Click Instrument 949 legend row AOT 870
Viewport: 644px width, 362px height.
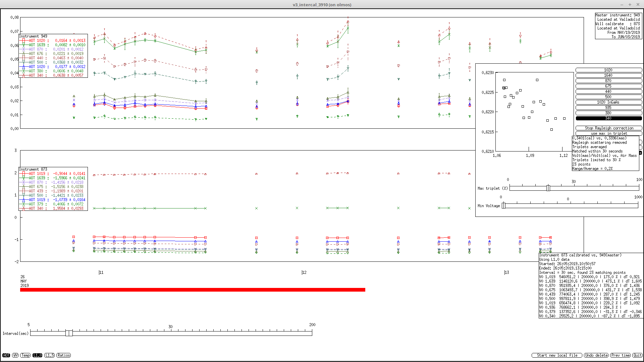click(x=53, y=49)
